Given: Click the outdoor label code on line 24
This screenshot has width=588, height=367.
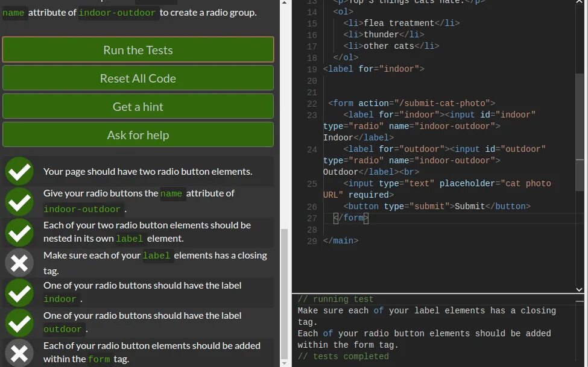Looking at the screenshot, I should pos(434,160).
